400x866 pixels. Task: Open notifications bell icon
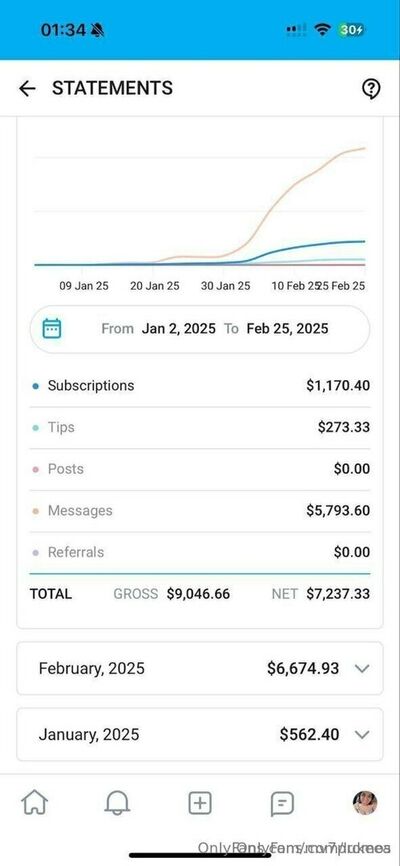pos(117,802)
